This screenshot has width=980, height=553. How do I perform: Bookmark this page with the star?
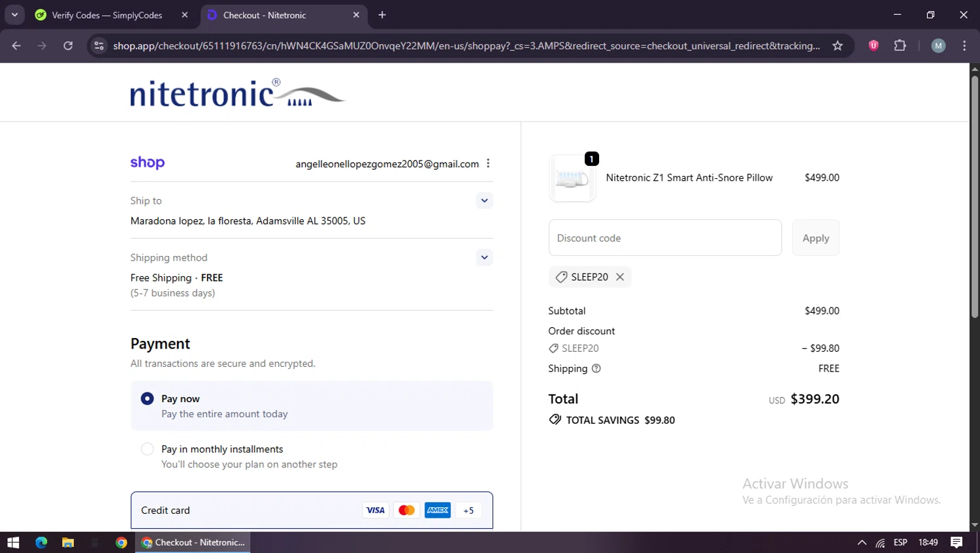point(838,46)
